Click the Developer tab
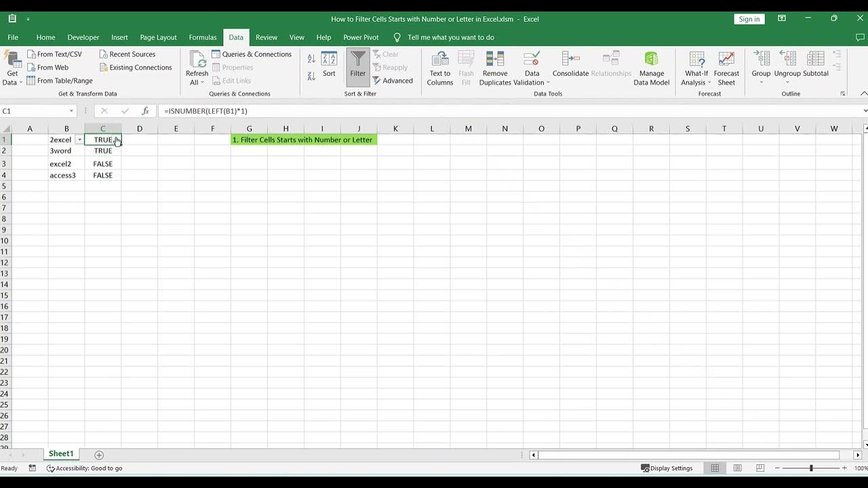868x488 pixels. 83,38
